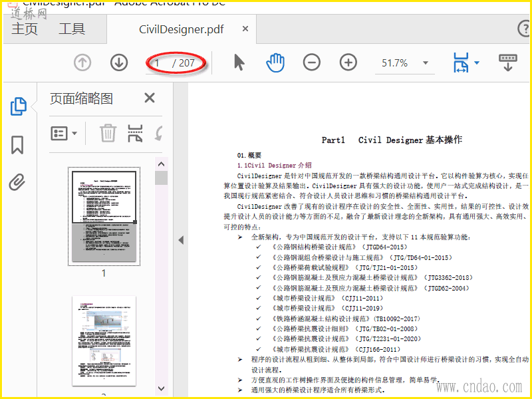Click the Part1 Civil Designer 基本操作 heading
Image resolution: width=532 pixels, height=399 pixels.
pyautogui.click(x=392, y=140)
